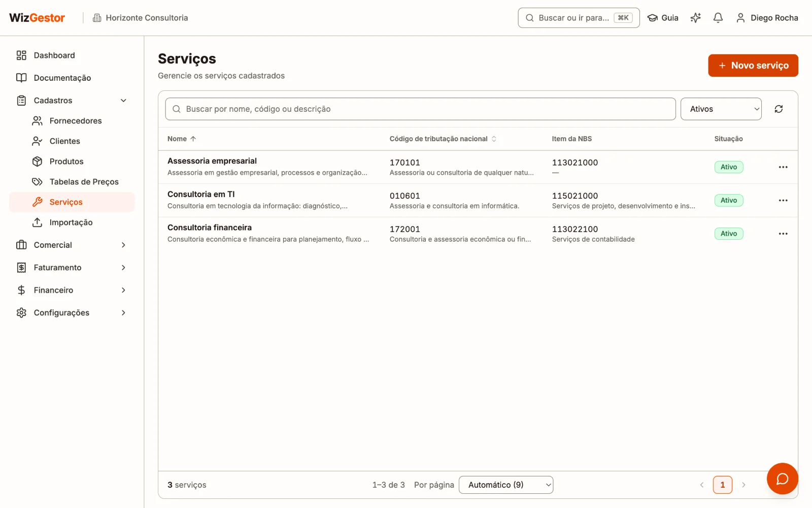Open the chat support bubble

[x=782, y=479]
